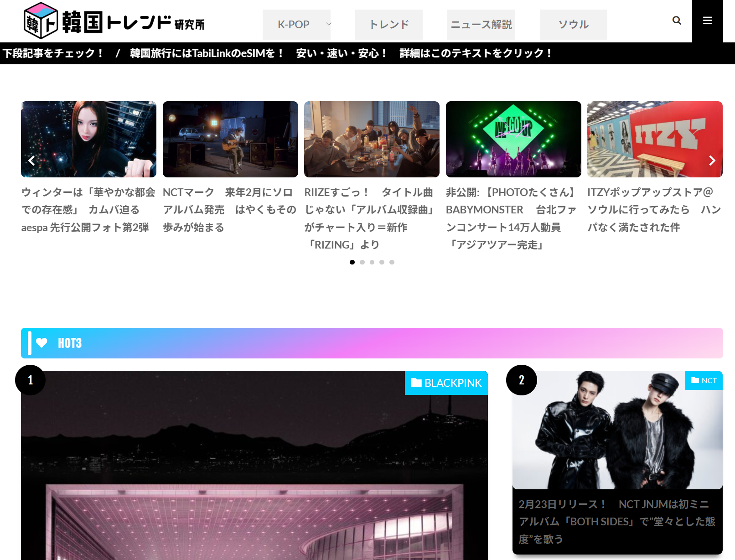This screenshot has width=735, height=560.
Task: Open the ニュース解説 menu item
Action: (x=481, y=24)
